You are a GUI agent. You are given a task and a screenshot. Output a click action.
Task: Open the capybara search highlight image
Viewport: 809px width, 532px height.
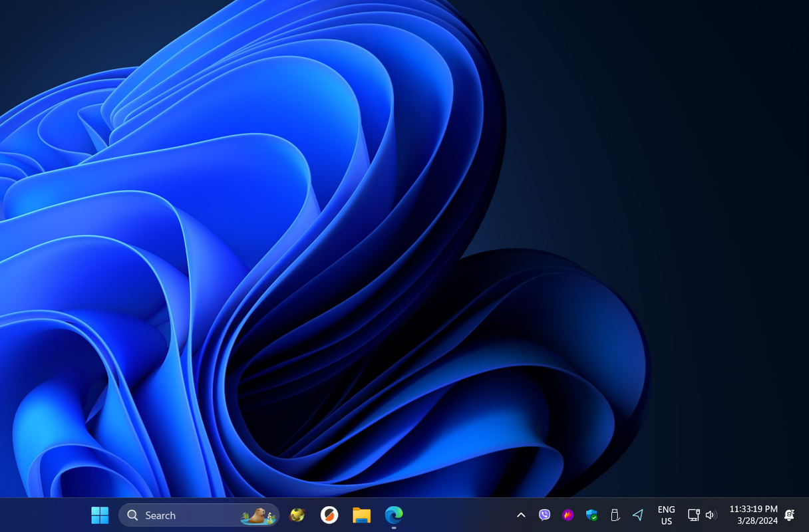259,515
